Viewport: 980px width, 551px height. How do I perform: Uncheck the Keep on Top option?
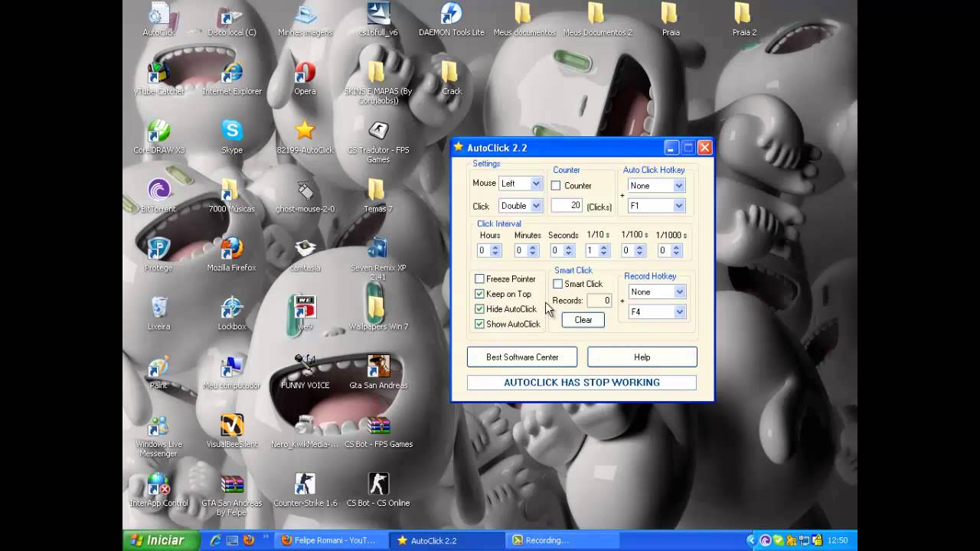479,294
